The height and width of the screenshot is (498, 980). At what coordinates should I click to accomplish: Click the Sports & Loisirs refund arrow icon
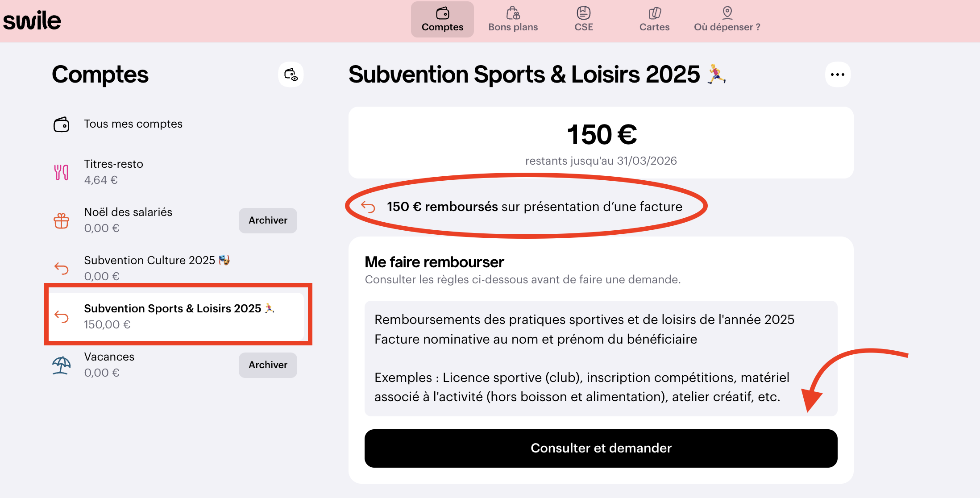62,316
